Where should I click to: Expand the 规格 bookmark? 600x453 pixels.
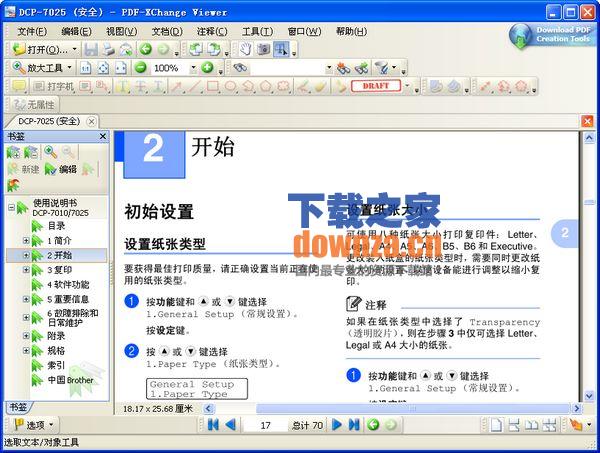[26, 350]
